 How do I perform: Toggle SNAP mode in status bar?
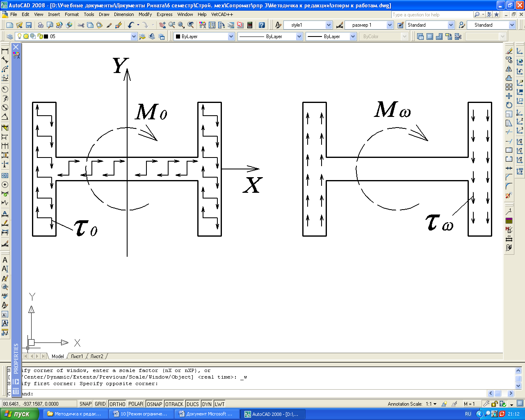(86, 404)
